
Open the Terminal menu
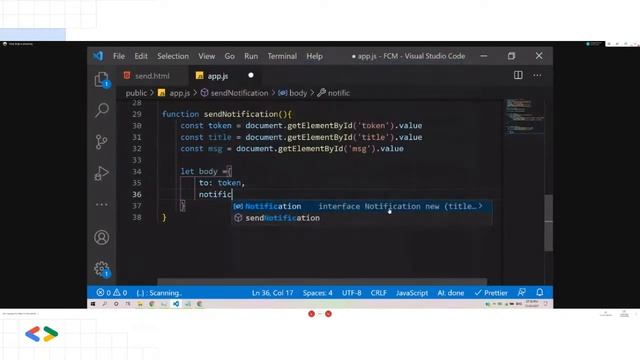point(282,56)
